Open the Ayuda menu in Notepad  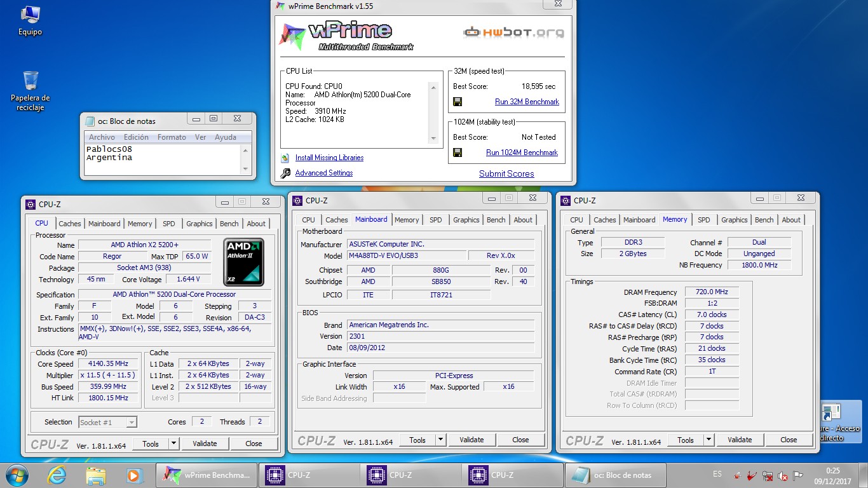(x=225, y=137)
